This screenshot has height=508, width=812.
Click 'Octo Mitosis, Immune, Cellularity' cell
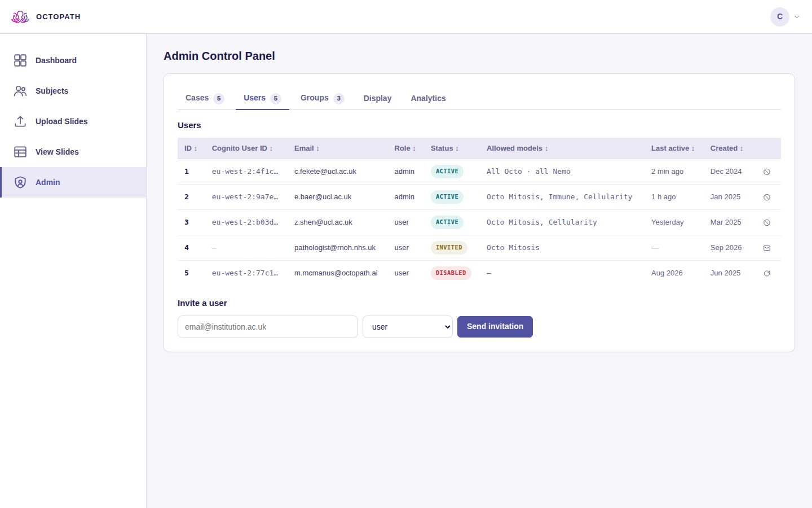tap(559, 197)
